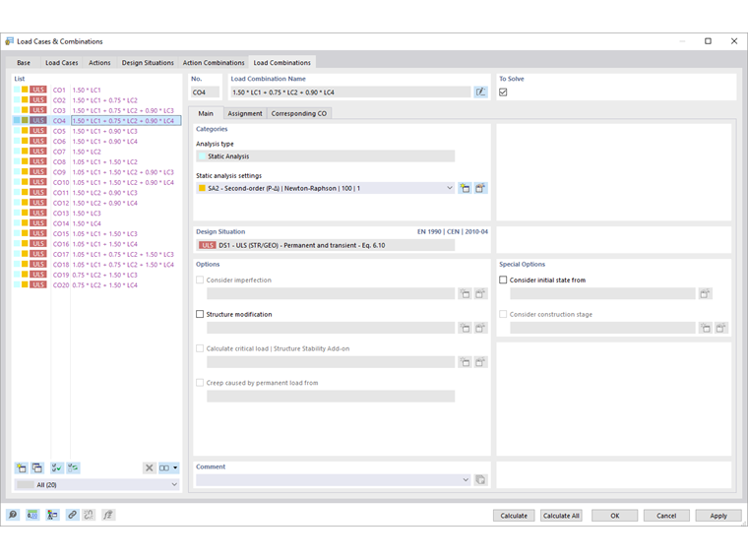
Task: Open the Action Combinations tab
Action: [x=214, y=62]
